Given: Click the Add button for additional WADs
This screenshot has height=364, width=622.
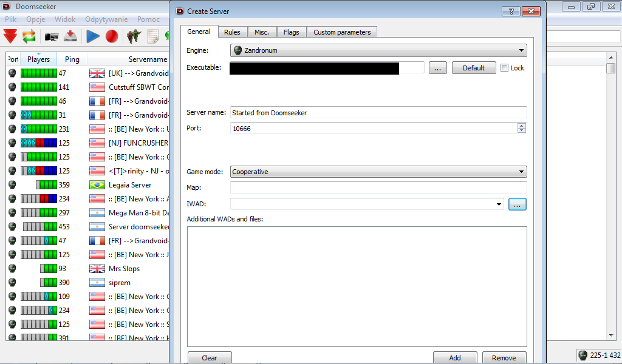Looking at the screenshot, I should pyautogui.click(x=454, y=357).
